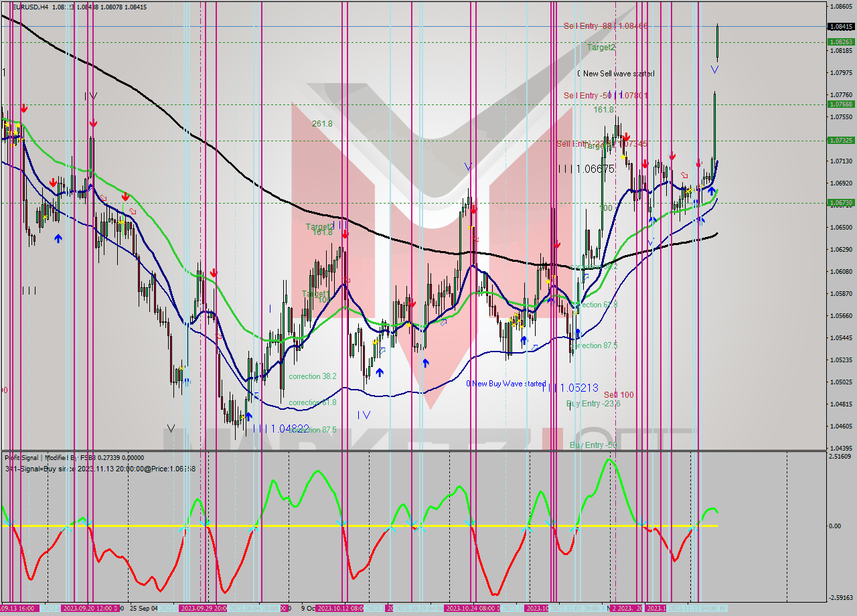Click '0 New Sell wave started' text
The width and height of the screenshot is (857, 616).
tap(615, 74)
